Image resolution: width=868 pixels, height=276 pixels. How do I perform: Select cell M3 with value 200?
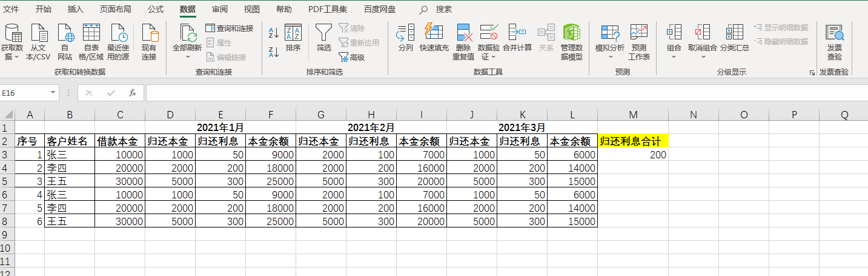(x=633, y=155)
